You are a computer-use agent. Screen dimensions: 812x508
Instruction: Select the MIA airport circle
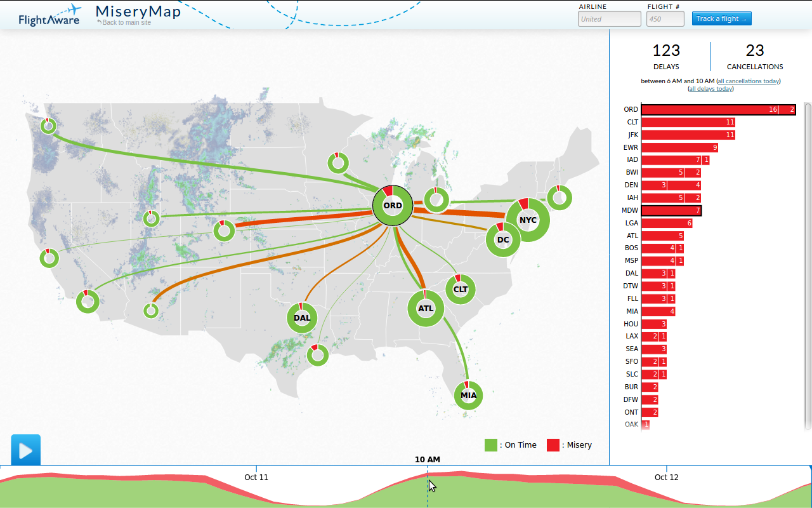(468, 395)
